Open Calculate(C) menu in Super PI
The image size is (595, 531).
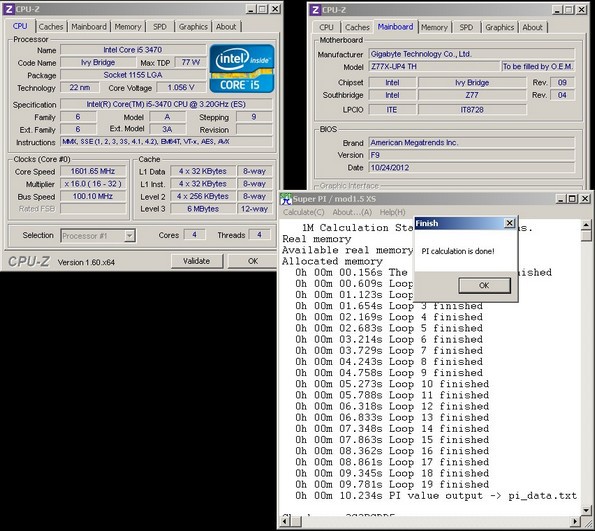304,212
